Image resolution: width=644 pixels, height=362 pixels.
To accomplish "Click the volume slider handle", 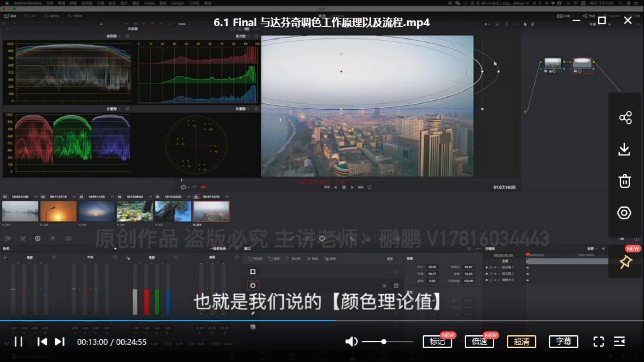I will [384, 342].
